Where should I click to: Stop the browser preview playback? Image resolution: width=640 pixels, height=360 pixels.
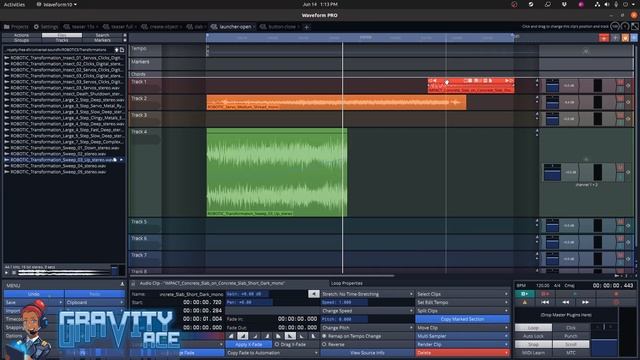pos(14,273)
